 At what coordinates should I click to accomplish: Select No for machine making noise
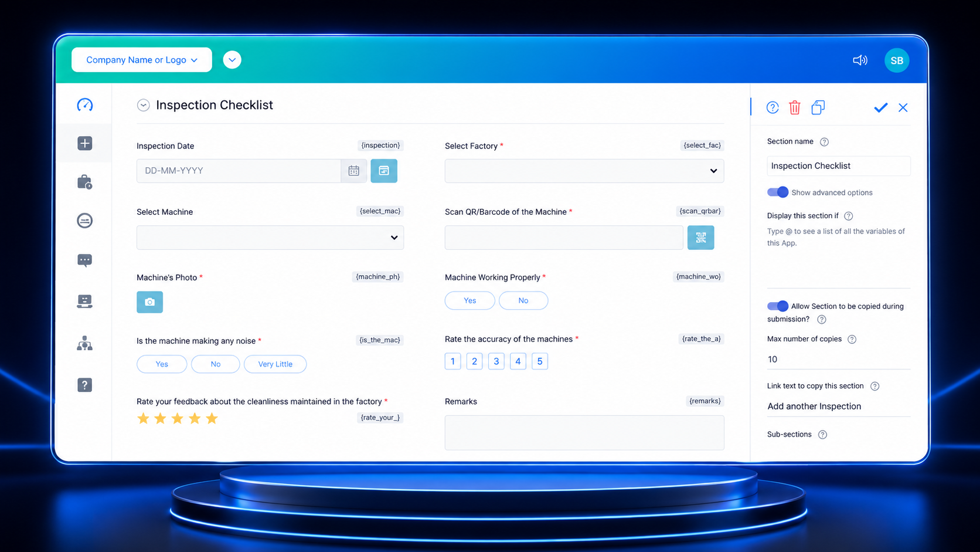pos(216,364)
